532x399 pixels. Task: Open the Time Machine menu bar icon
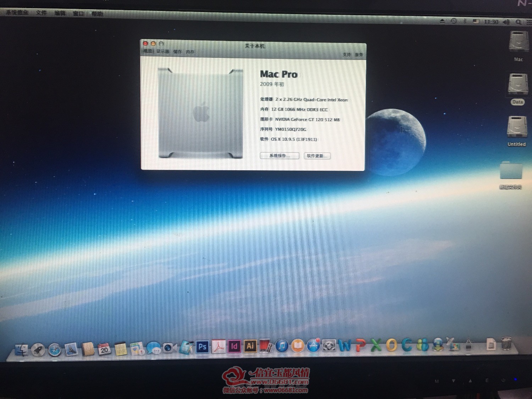454,21
